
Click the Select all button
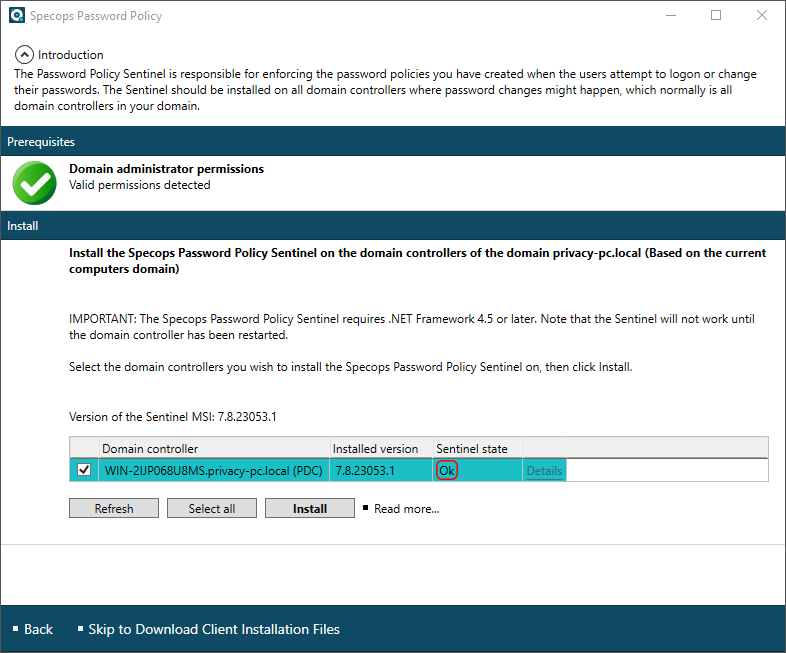coord(212,508)
